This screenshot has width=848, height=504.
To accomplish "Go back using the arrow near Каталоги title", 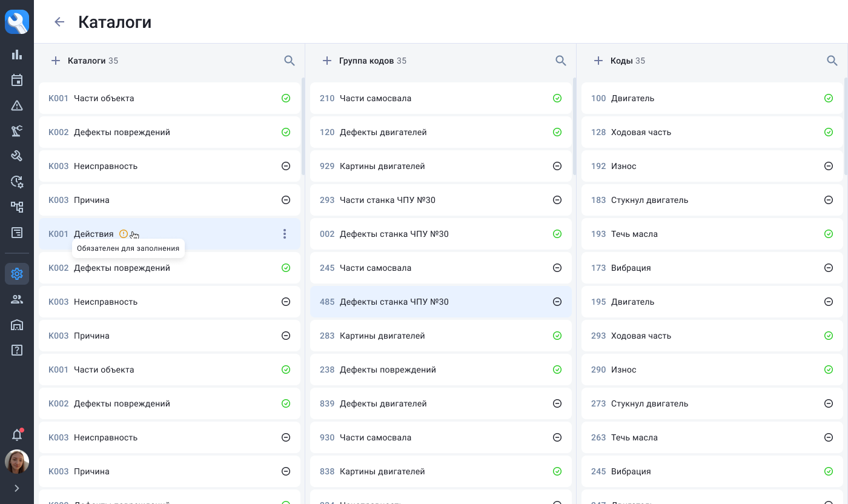I will point(59,22).
